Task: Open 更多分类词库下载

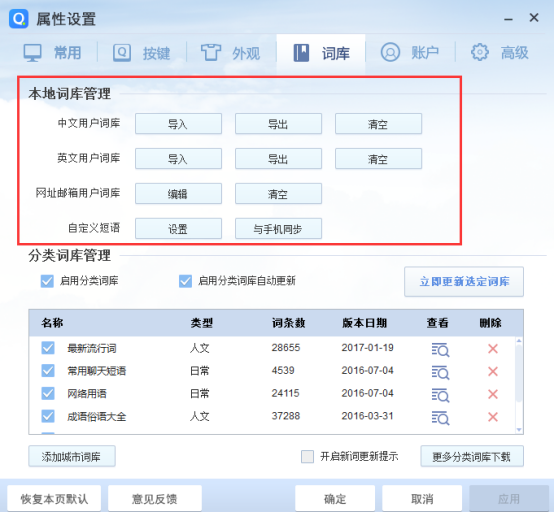Action: click(472, 456)
